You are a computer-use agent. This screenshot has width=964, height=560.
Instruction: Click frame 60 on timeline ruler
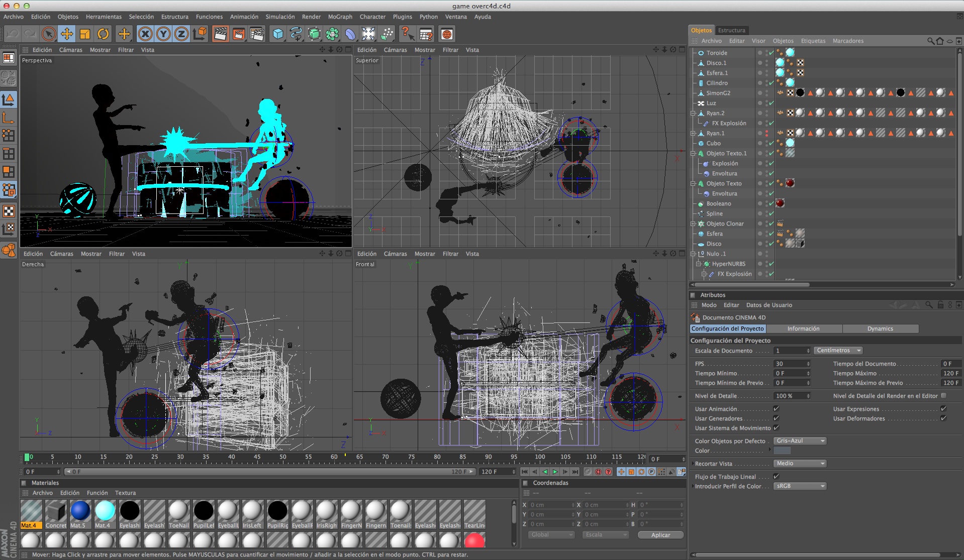click(x=334, y=457)
